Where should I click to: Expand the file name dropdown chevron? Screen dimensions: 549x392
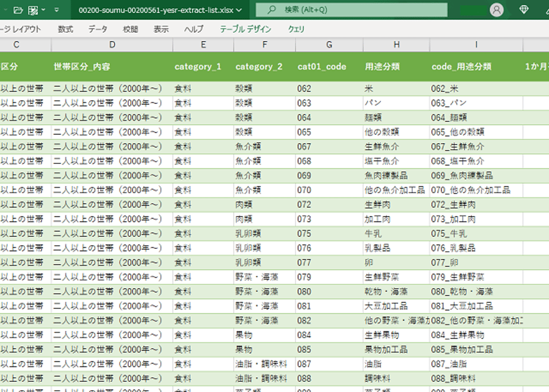coord(239,10)
